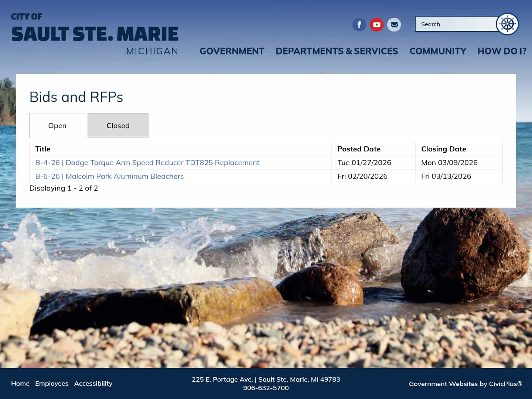Visit the city's YouTube channel
This screenshot has width=532, height=399.
(376, 24)
